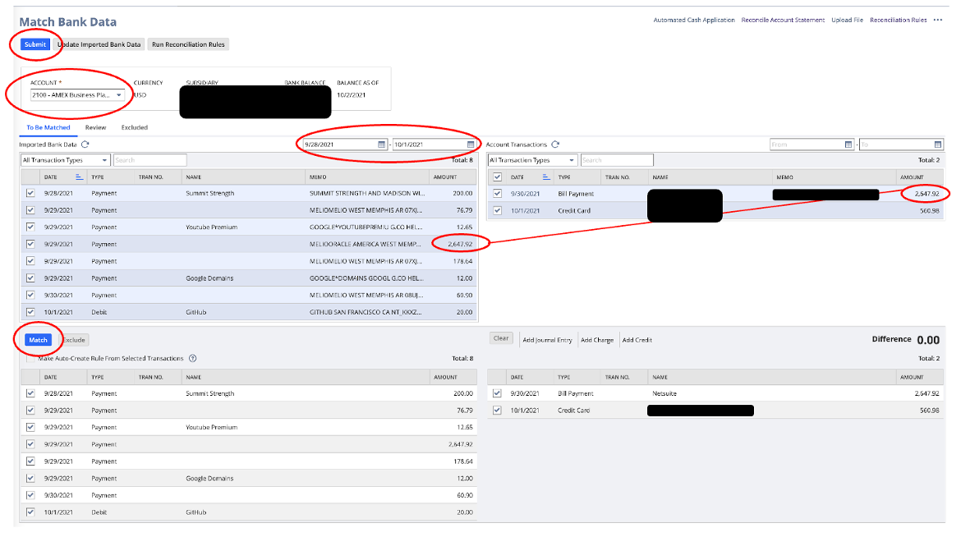This screenshot has height=560, width=961.
Task: Click the blue Match button
Action: click(38, 339)
